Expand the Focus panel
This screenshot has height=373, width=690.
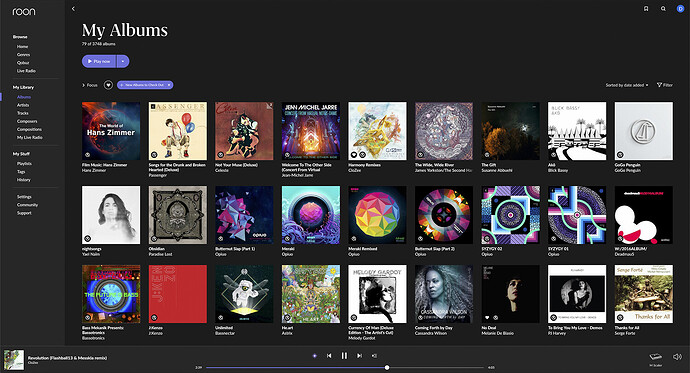(89, 85)
